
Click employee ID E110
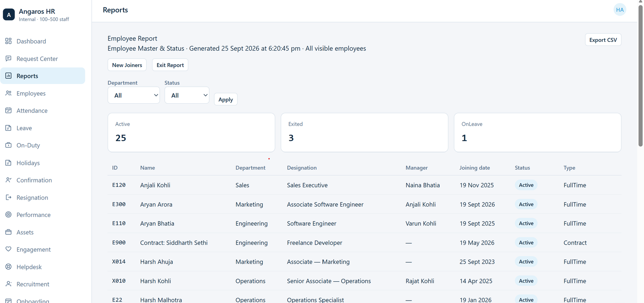pos(119,223)
